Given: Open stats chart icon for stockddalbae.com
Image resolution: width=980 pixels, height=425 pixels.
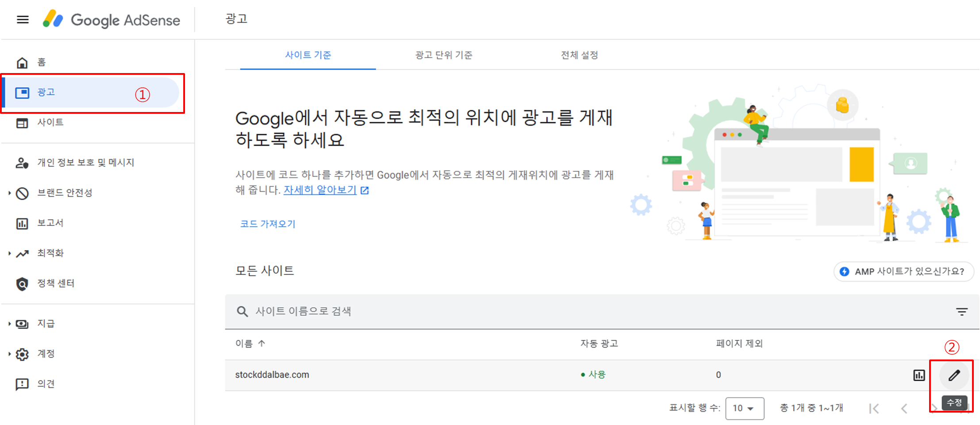Looking at the screenshot, I should tap(919, 375).
